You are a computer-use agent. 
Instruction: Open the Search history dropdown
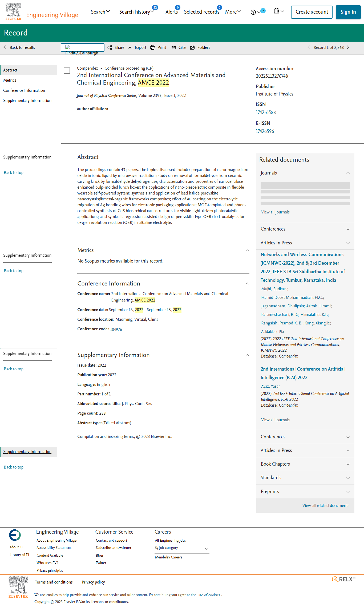(x=137, y=12)
